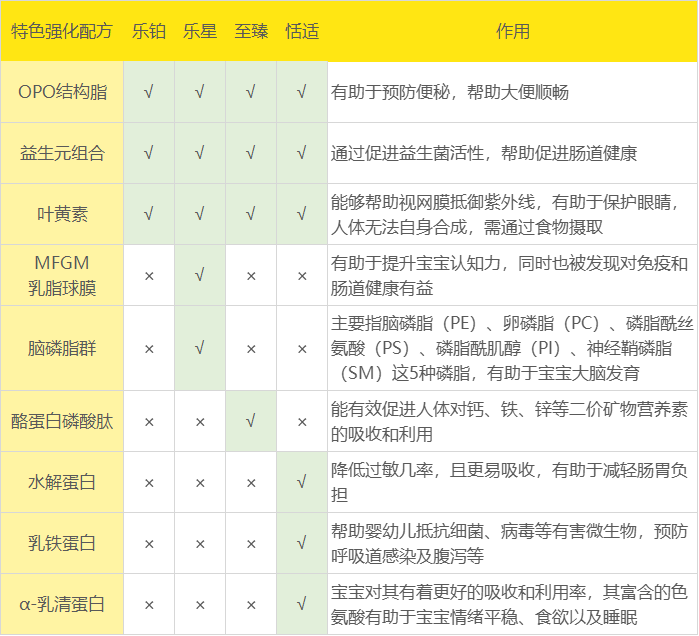Select the 恬适 column header
This screenshot has height=636, width=699.
click(302, 31)
